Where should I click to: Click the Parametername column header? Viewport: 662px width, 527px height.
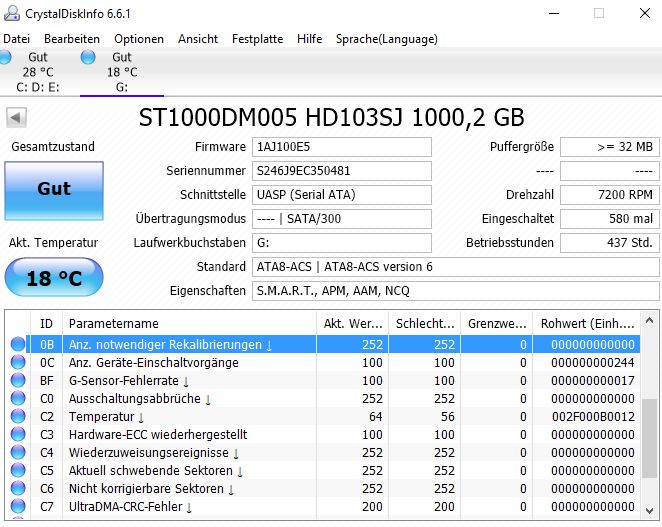pos(189,324)
